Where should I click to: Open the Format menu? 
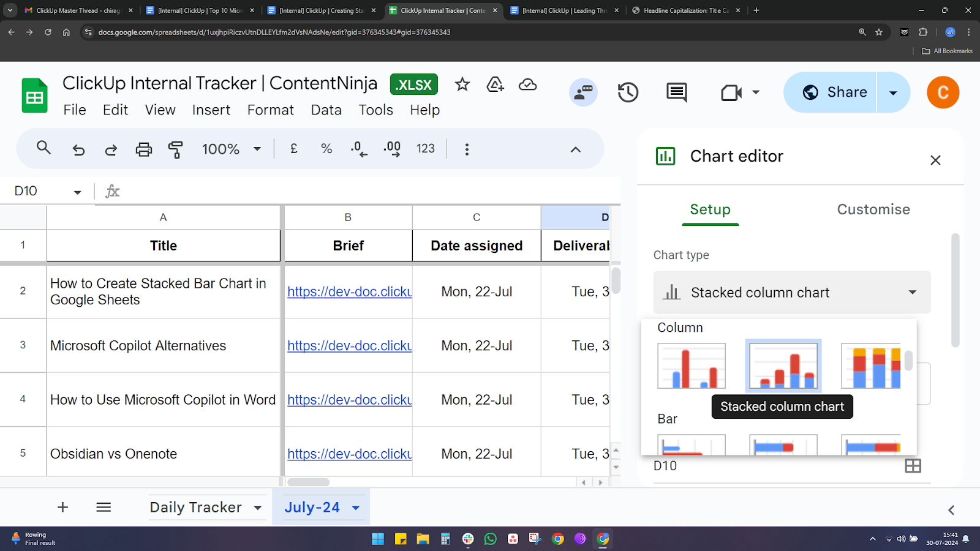pyautogui.click(x=270, y=110)
